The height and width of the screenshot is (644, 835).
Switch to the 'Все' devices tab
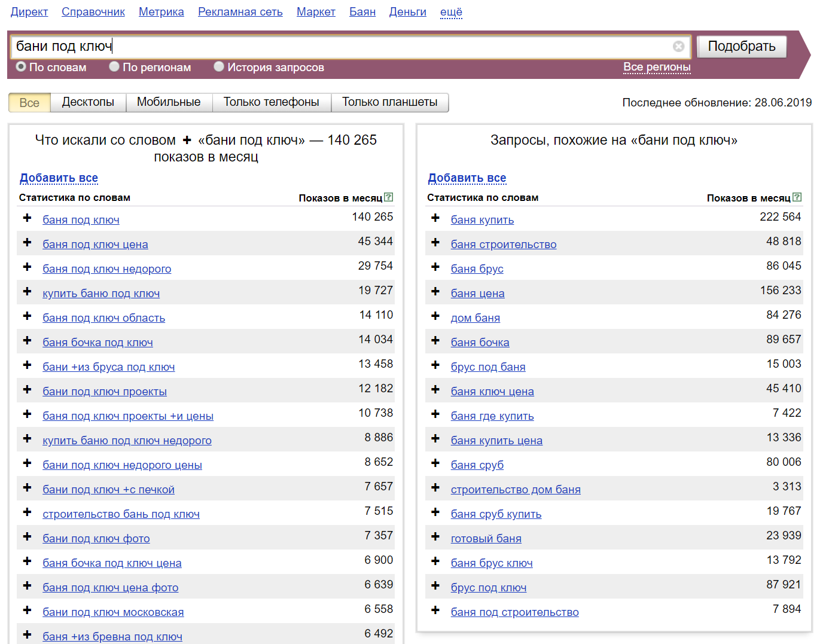coord(29,102)
